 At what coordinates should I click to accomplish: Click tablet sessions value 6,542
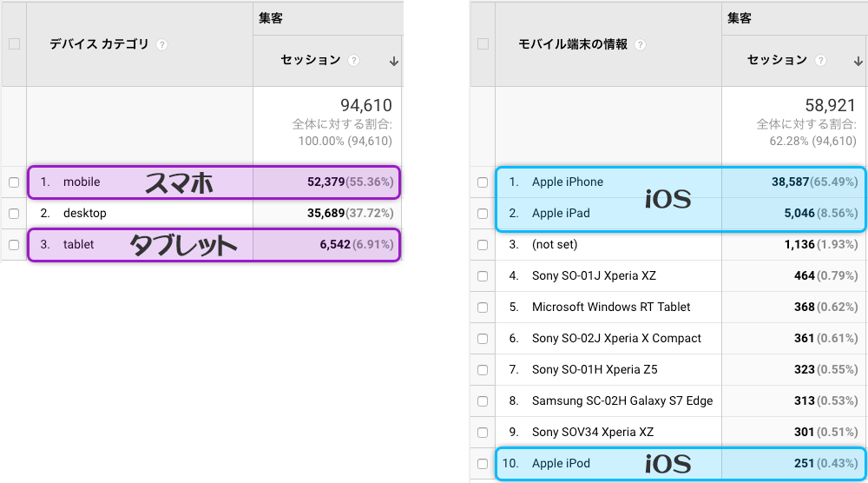(335, 244)
